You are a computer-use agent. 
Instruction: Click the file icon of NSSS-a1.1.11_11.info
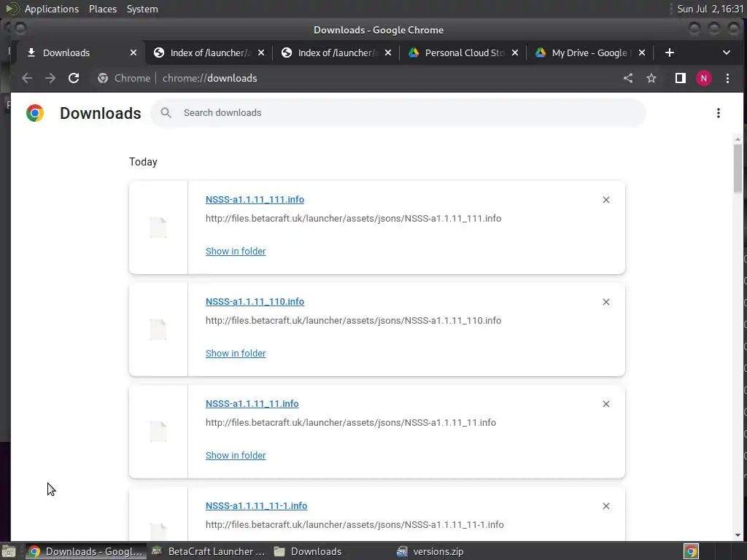click(x=158, y=432)
